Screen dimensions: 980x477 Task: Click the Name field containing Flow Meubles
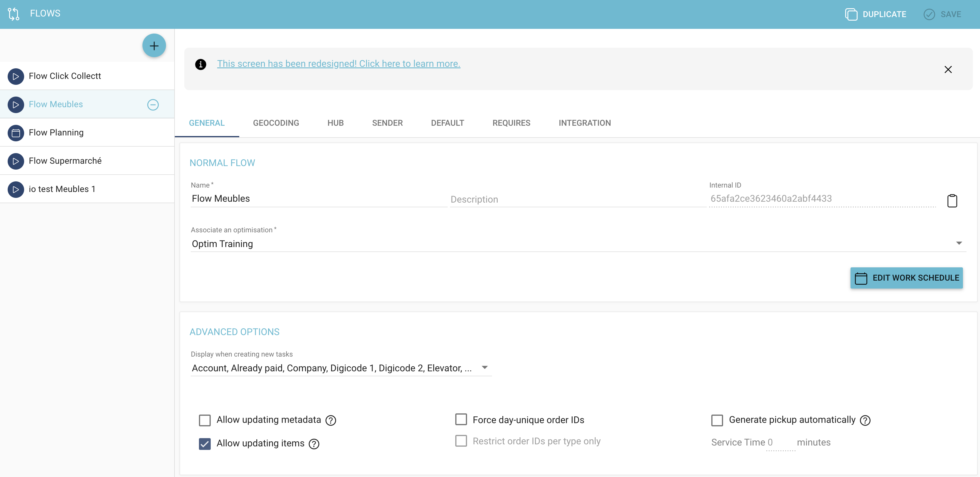point(319,199)
